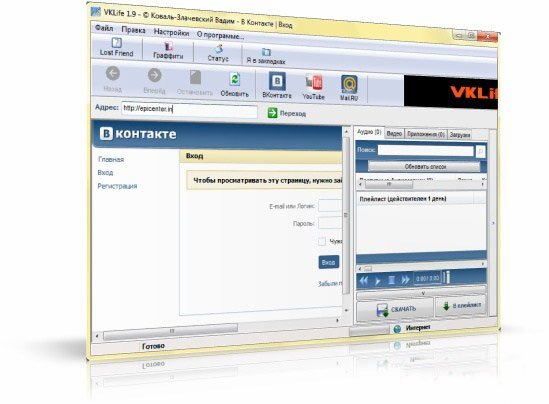Click the Адрес URL field
This screenshot has height=404, width=549.
189,110
